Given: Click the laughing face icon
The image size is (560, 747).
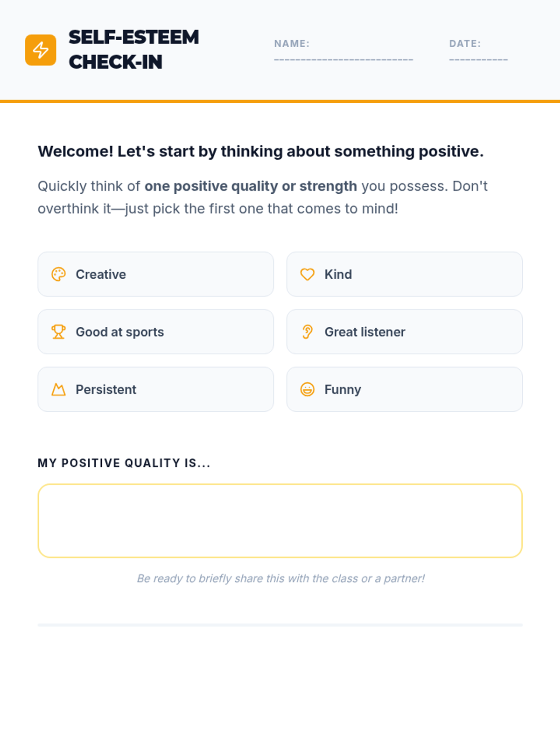Looking at the screenshot, I should [x=307, y=389].
